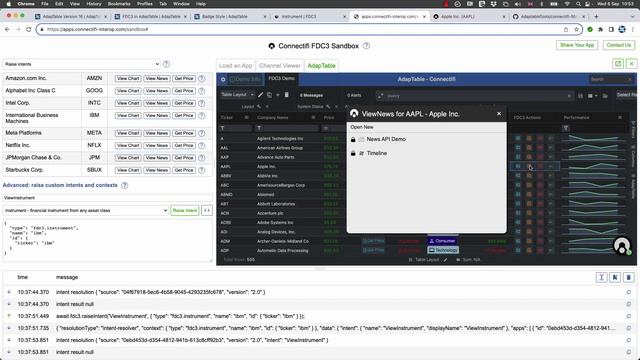Screen dimensions: 640x360
Task: Pop out the app panel in new window
Action: point(618,64)
